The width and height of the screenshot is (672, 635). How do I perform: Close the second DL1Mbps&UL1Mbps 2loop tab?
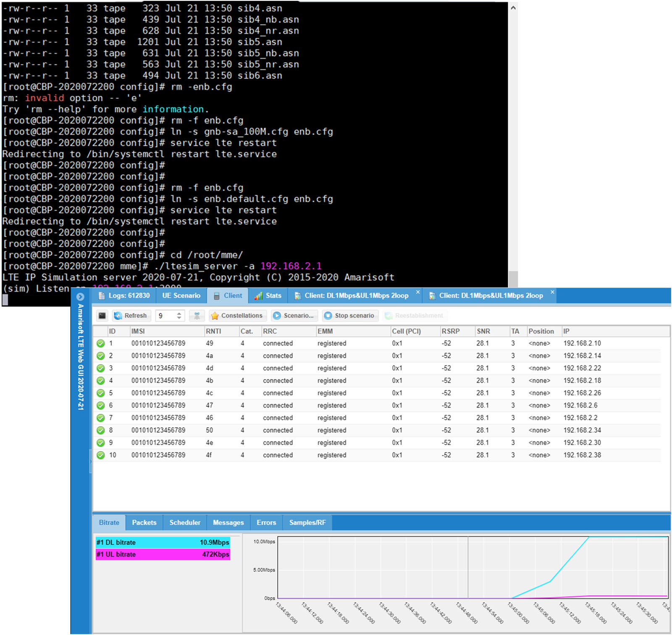click(x=552, y=292)
